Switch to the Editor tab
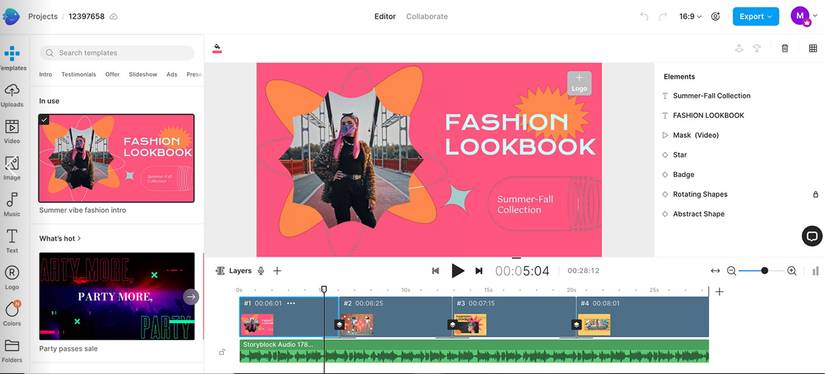This screenshot has width=825, height=374. click(x=385, y=16)
